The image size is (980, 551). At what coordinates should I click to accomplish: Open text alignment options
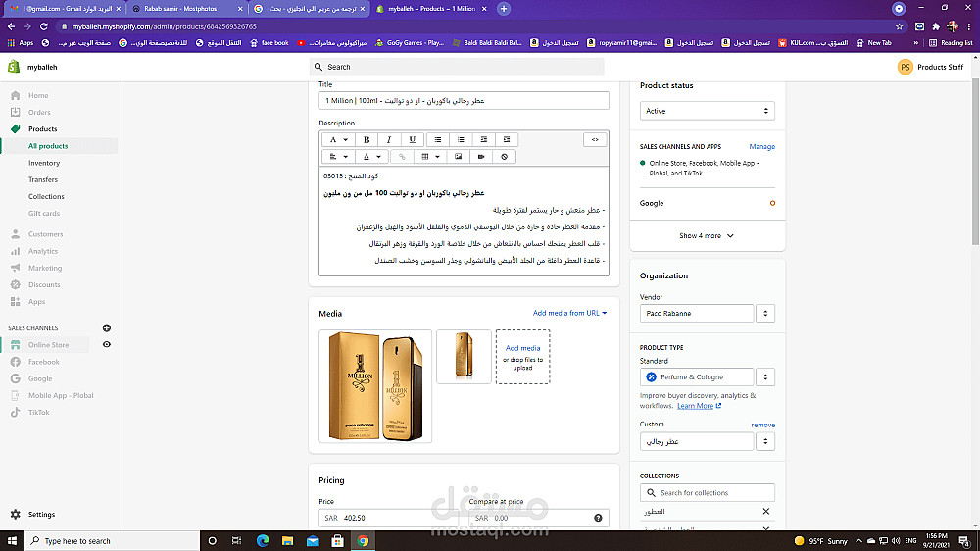tap(338, 156)
